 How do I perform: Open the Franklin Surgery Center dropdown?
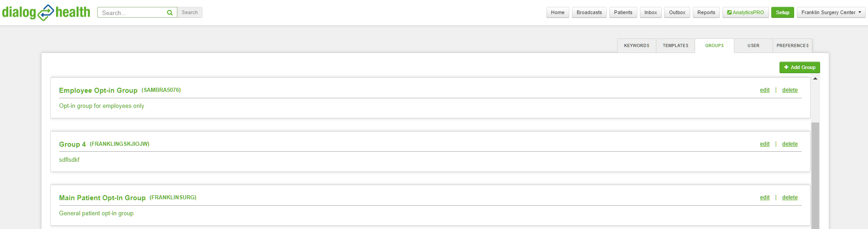(x=831, y=12)
